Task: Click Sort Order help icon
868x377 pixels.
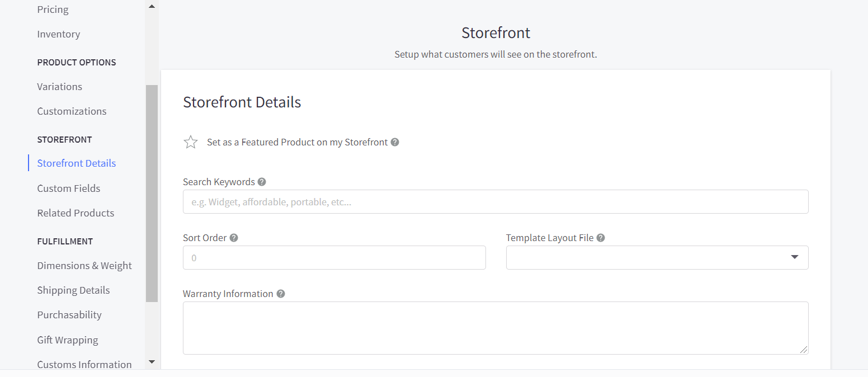Action: click(234, 238)
